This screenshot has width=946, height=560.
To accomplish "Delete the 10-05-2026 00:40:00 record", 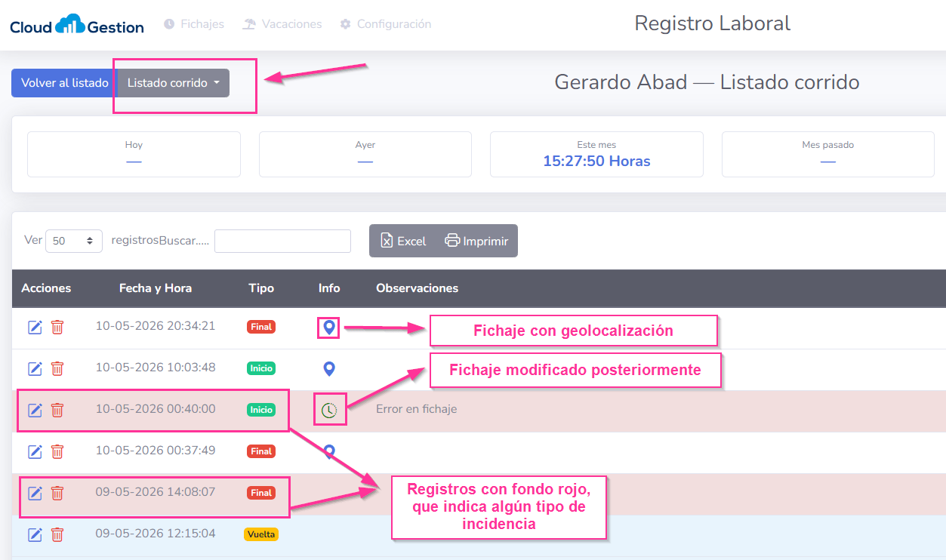I will coord(57,410).
